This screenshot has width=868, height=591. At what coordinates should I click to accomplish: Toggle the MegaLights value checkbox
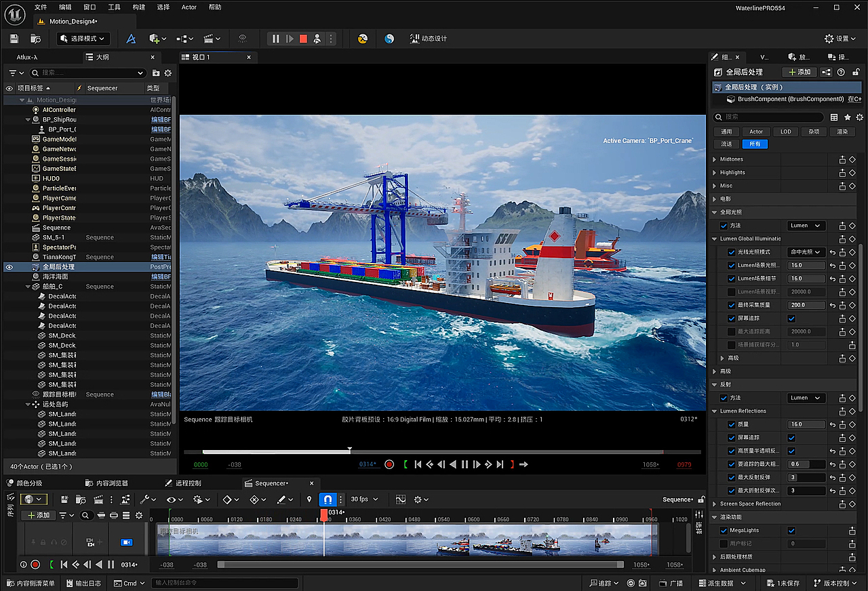(x=791, y=531)
